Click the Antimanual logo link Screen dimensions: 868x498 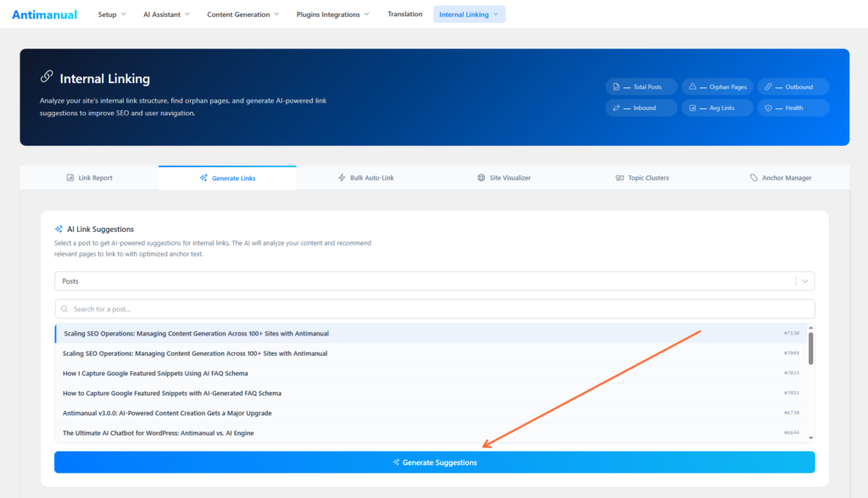tap(44, 14)
